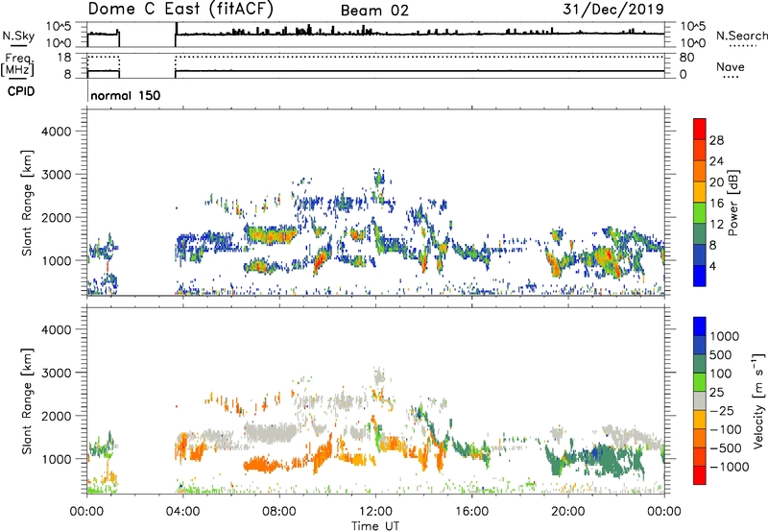Click the '28' Power colorbar tick label
This screenshot has width=768, height=532.
pyautogui.click(x=716, y=140)
